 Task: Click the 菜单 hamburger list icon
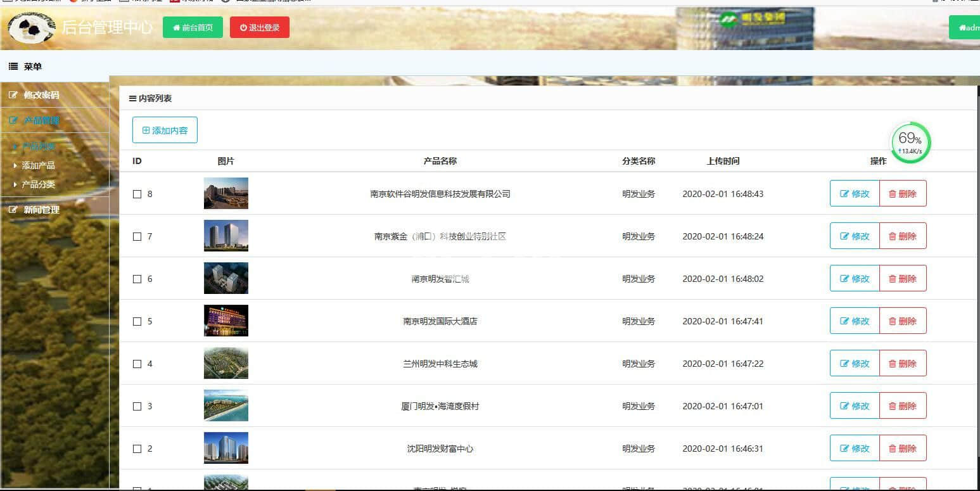13,67
